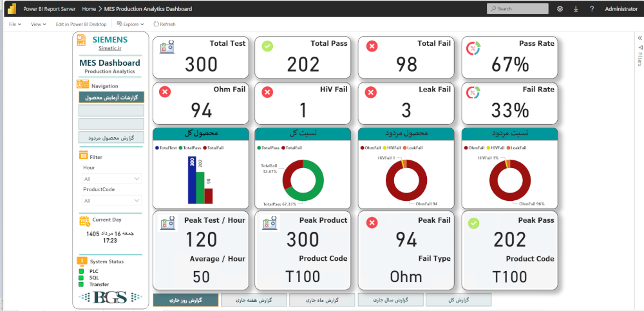Click Edit in Power BI Desktop
Image resolution: width=644 pixels, height=311 pixels.
coord(81,24)
